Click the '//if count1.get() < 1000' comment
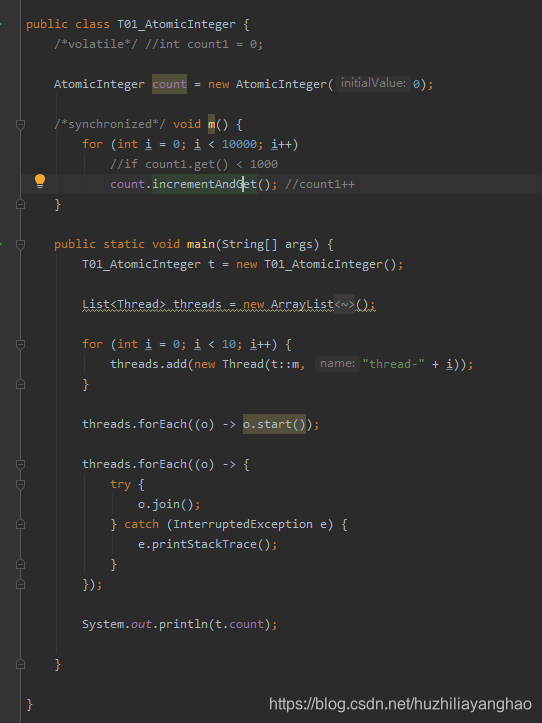 [x=194, y=164]
